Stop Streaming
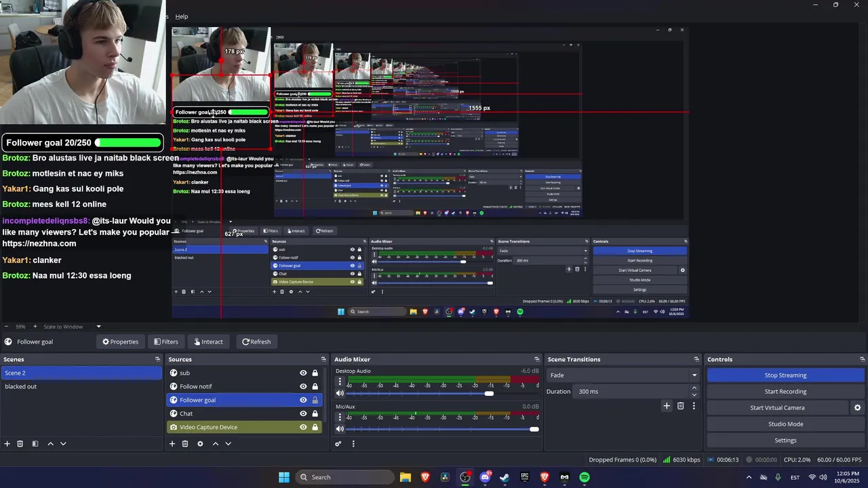 point(786,375)
